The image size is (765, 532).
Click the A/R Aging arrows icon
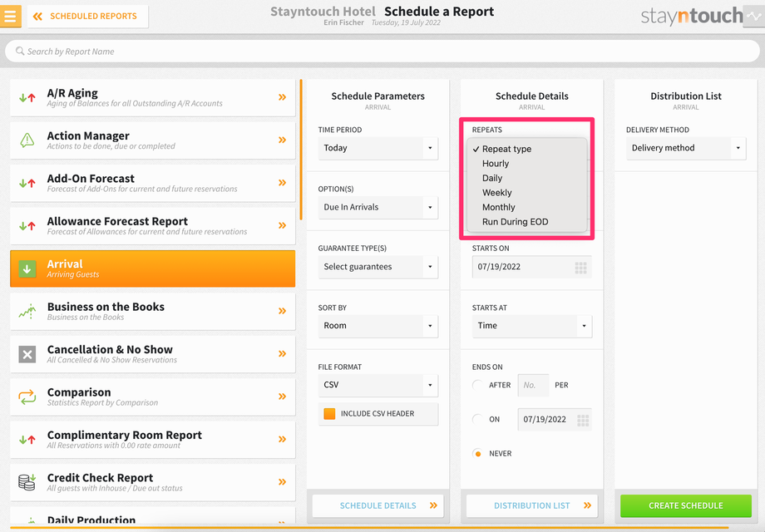27,97
